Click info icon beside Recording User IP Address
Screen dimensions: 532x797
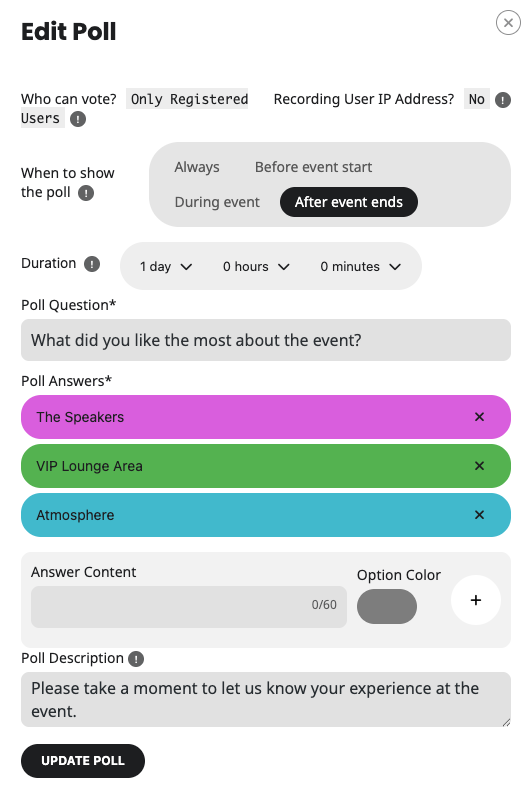click(503, 100)
